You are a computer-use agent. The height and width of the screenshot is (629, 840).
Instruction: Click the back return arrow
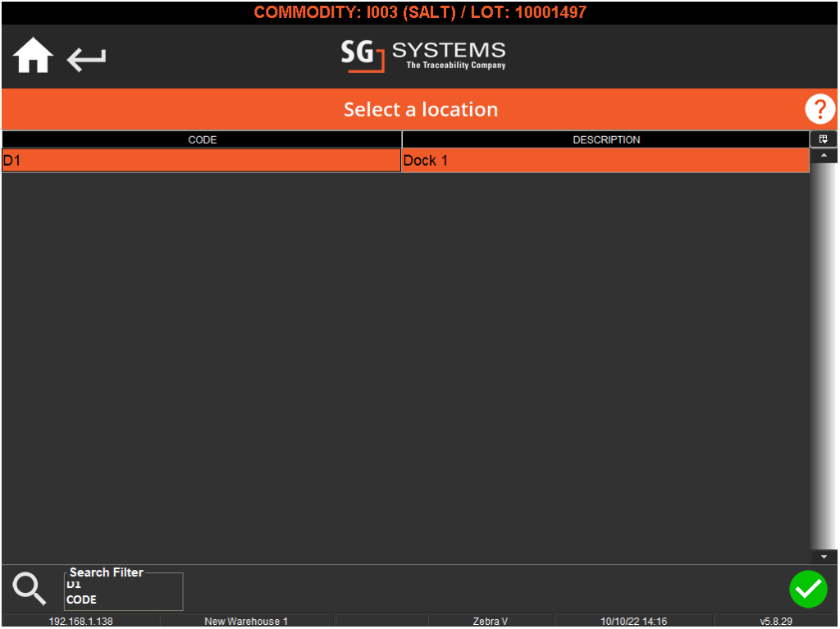(85, 59)
